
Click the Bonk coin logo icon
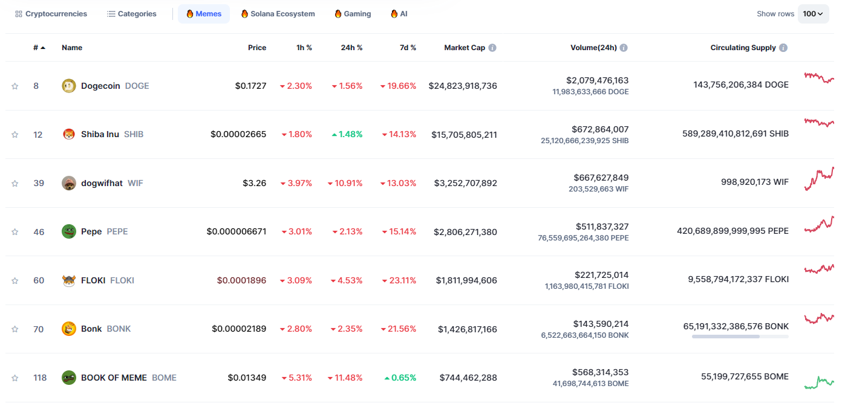69,329
